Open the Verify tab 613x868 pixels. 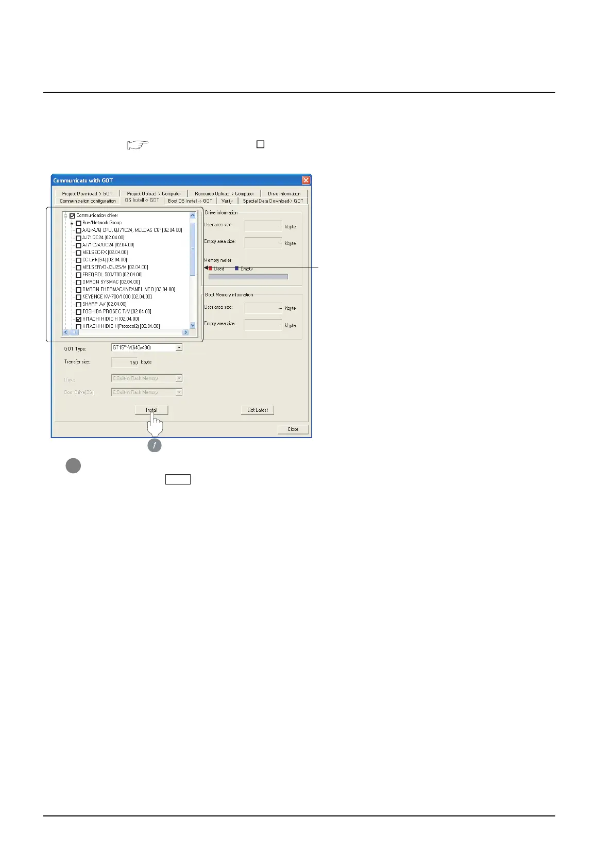point(227,201)
